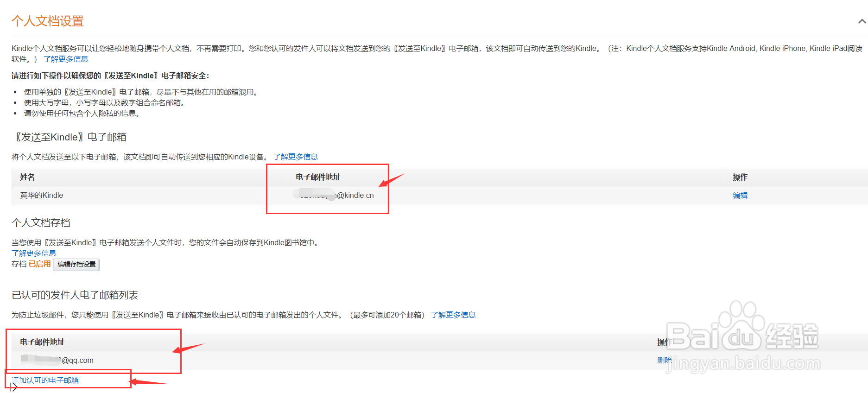Image resolution: width=868 pixels, height=393 pixels.
Task: Click the 姓名 column header
Action: click(27, 177)
